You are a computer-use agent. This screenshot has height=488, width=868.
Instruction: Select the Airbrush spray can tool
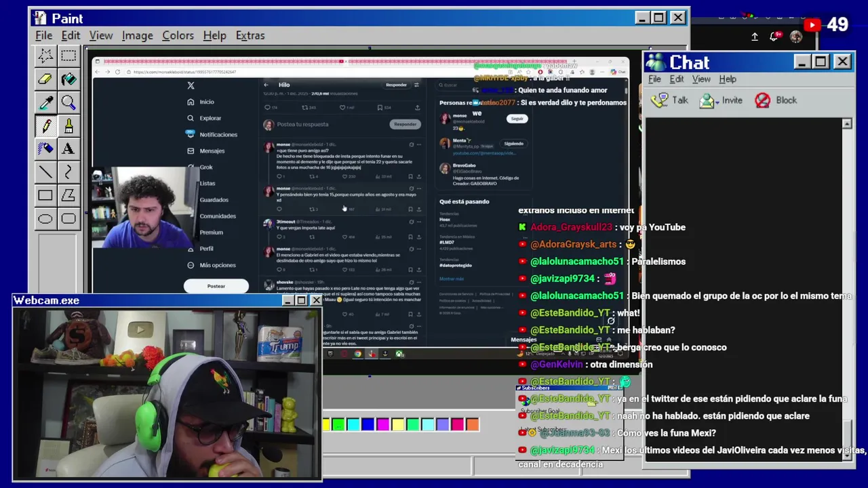[x=45, y=149]
